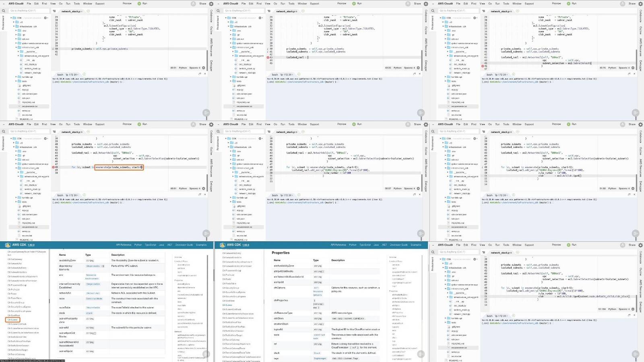Open the settings gear atop the 51:68 Cloud9 window
This screenshot has width=644, height=362.
click(641, 124)
